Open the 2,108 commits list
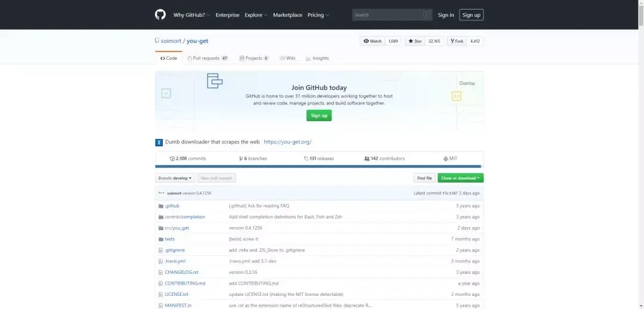Image resolution: width=644 pixels, height=309 pixels. click(188, 159)
